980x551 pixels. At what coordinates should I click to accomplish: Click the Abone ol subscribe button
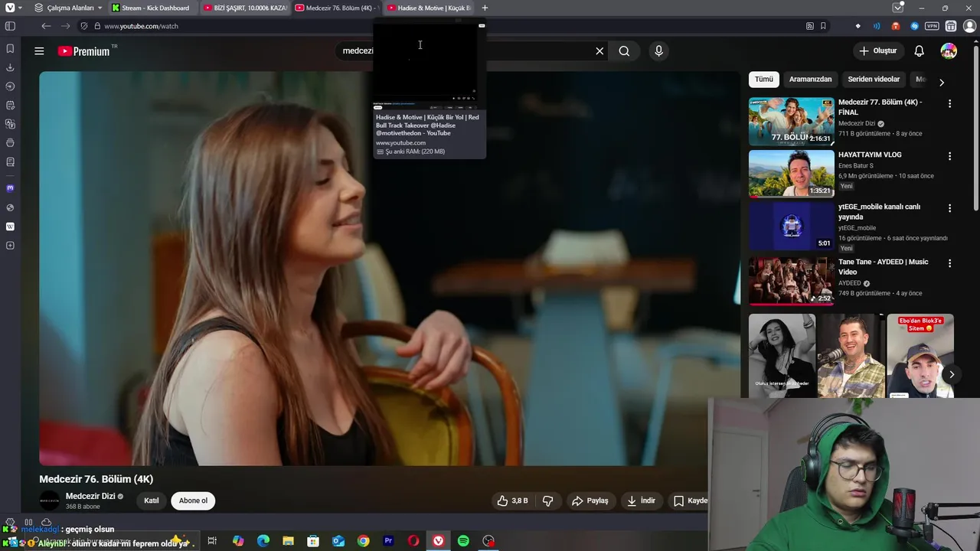(193, 500)
